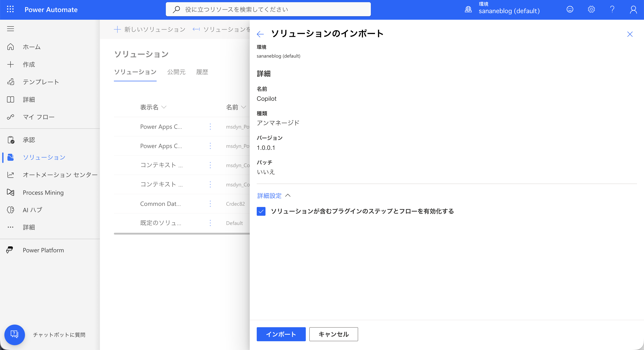
Task: Click the キャンセル button
Action: click(x=333, y=334)
